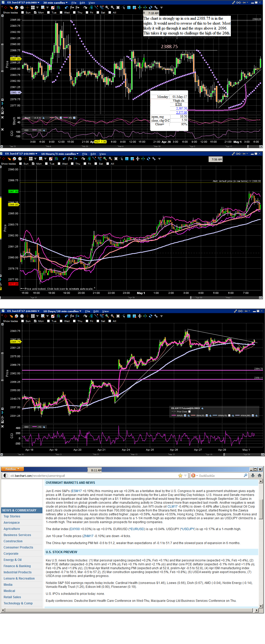Click the zoom out magnifier in the 30 min chart toolbar
265x644 pixels.
coord(112,8)
